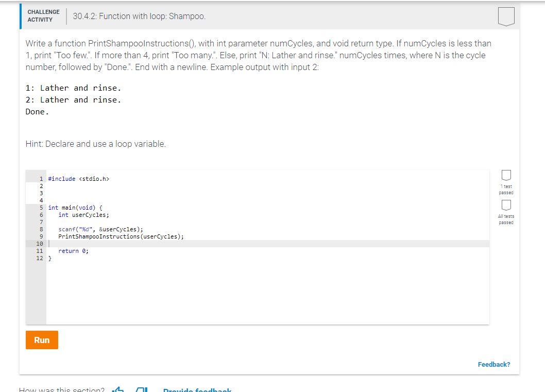Click the 'Provide feedback' link at the bottom

[197, 390]
